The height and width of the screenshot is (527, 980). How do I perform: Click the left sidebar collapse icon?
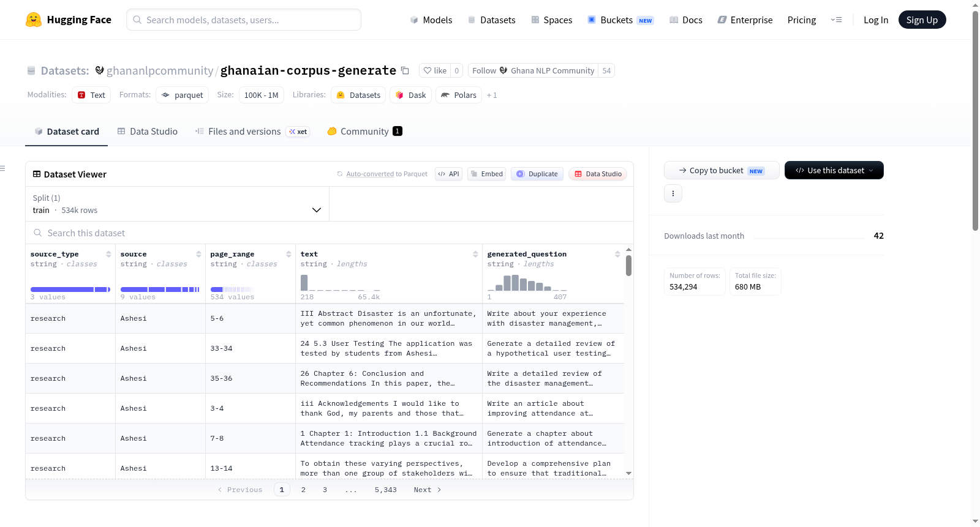(x=2, y=168)
